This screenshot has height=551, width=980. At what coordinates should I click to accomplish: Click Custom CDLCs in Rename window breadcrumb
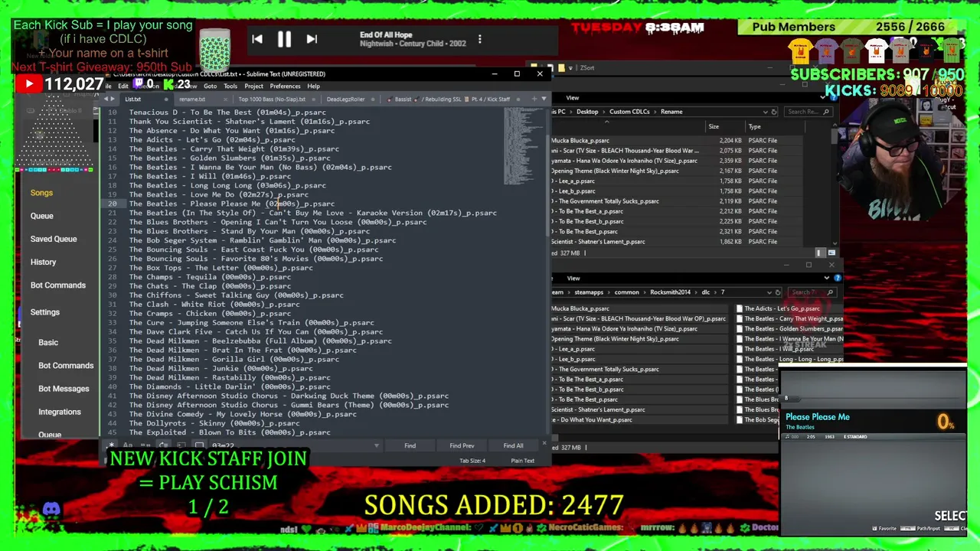[x=629, y=112]
